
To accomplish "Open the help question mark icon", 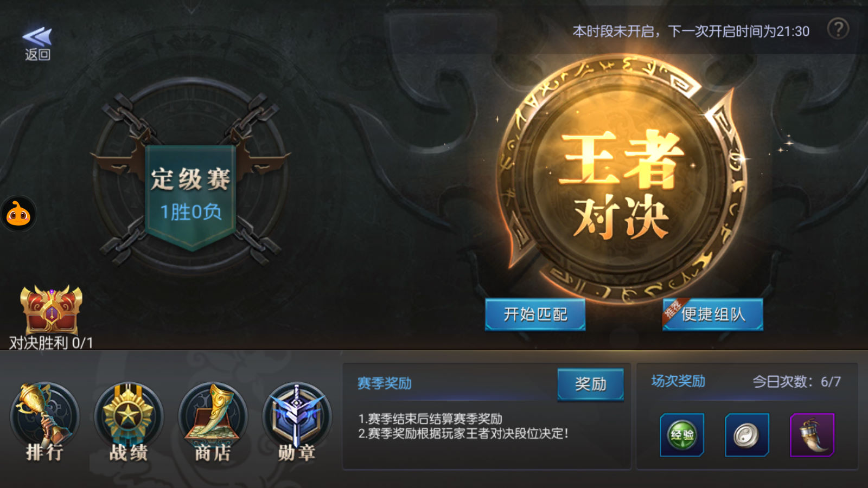I will point(838,29).
